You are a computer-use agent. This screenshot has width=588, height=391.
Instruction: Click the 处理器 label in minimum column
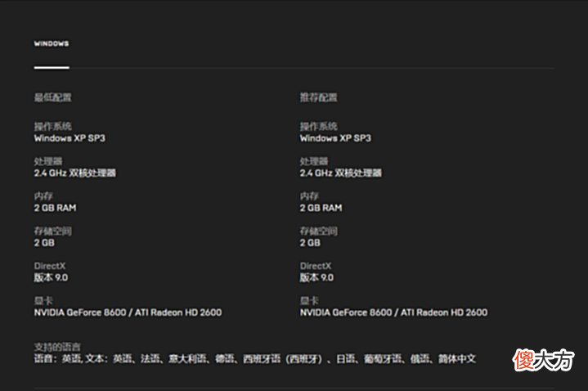(x=48, y=161)
